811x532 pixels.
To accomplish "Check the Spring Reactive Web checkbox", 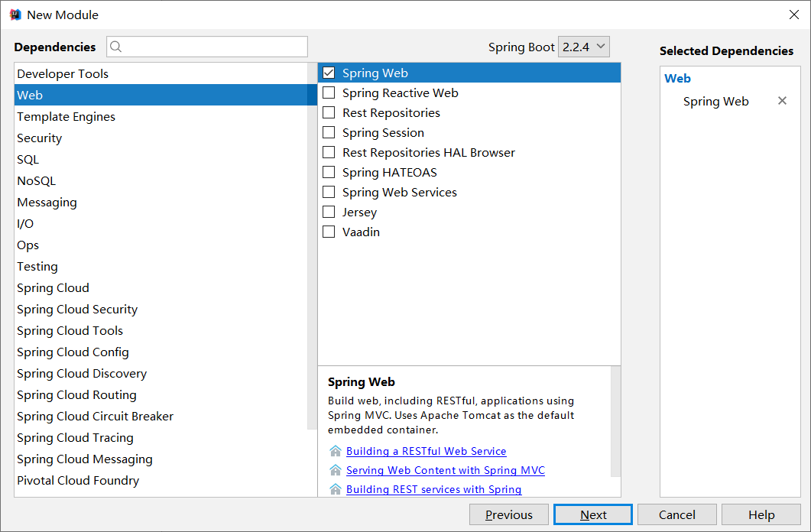I will pos(329,92).
